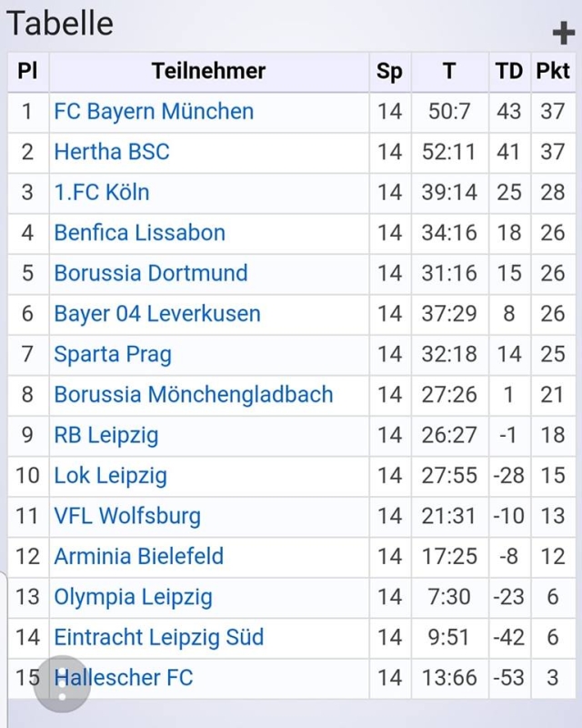Select 1.FC Köln team link
Viewport: 582px width, 728px height.
[102, 193]
